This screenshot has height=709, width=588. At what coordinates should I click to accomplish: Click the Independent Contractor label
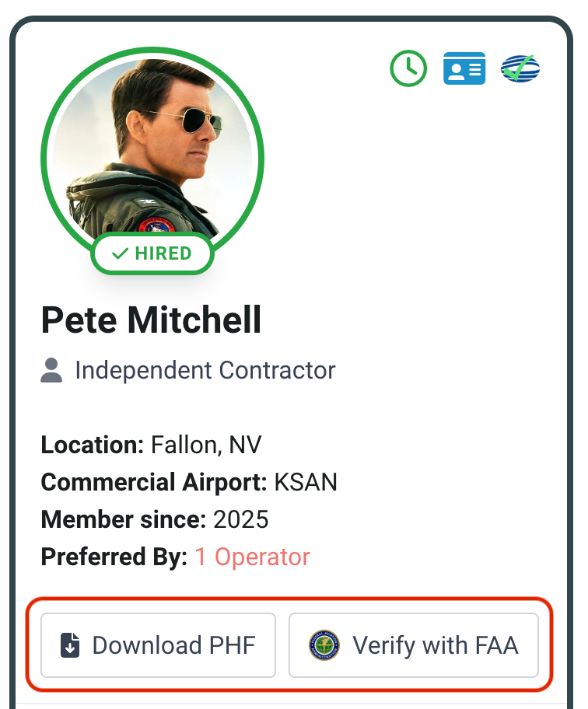205,370
